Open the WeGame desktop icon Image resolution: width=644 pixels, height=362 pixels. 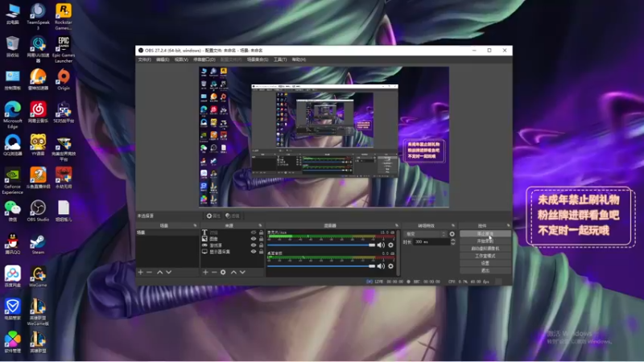coord(38,277)
